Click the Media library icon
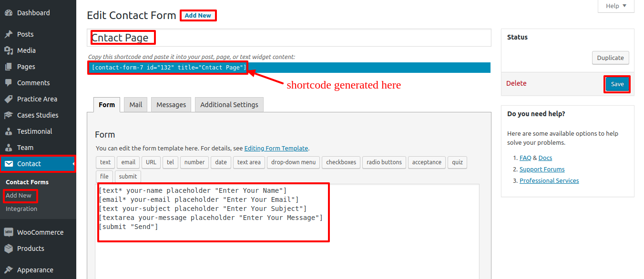The width and height of the screenshot is (644, 279). coord(9,50)
